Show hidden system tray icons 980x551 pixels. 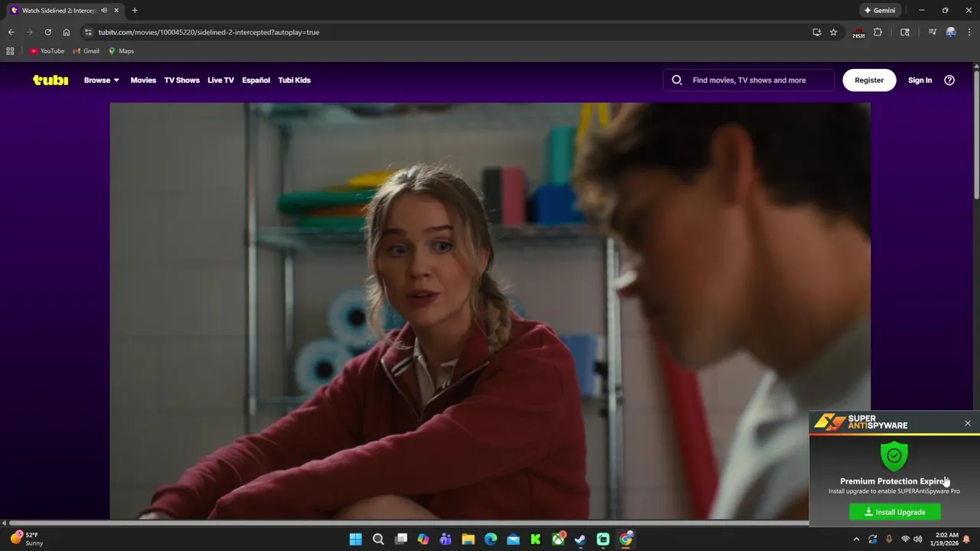(x=856, y=540)
